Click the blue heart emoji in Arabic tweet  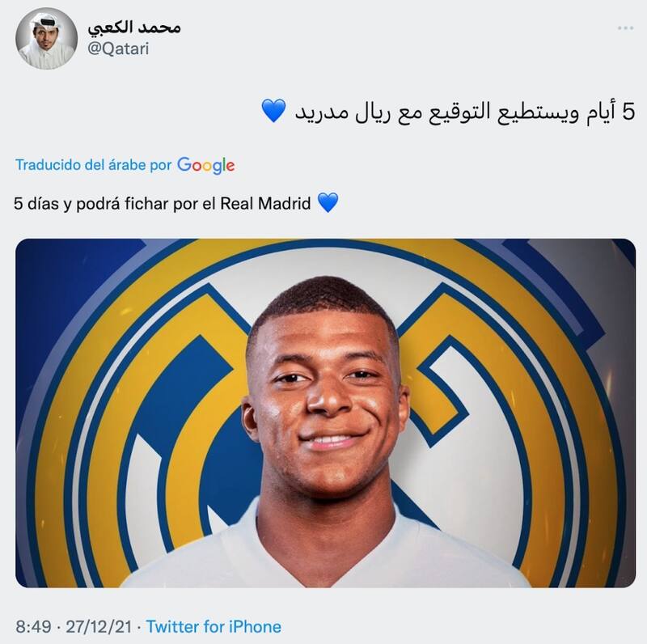273,111
